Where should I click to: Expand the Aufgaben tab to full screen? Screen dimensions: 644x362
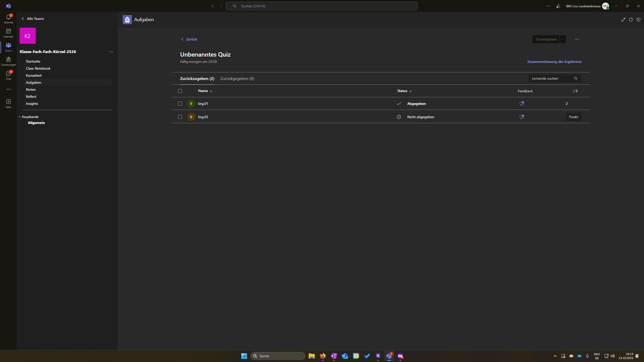(x=623, y=20)
